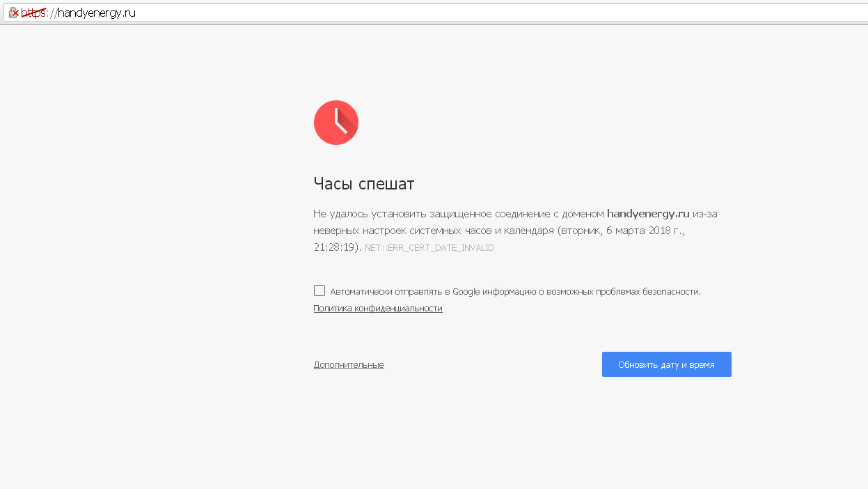Click the '21:28:19' time in the message
868x489 pixels.
click(x=337, y=247)
